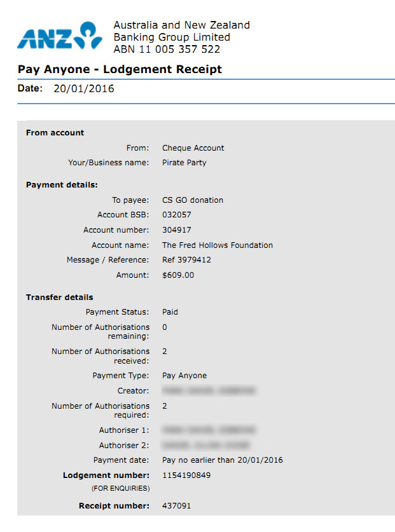Click the 'Message / Reference:' label

click(107, 260)
